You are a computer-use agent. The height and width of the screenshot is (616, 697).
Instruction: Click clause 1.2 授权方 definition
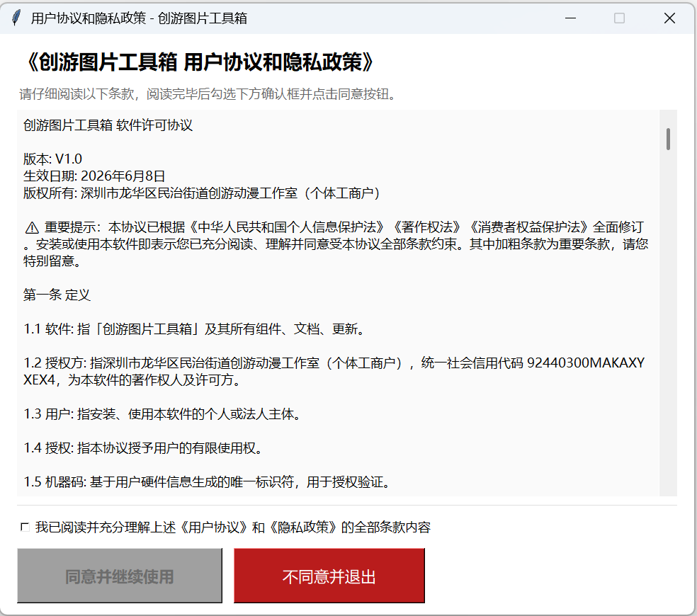[334, 371]
